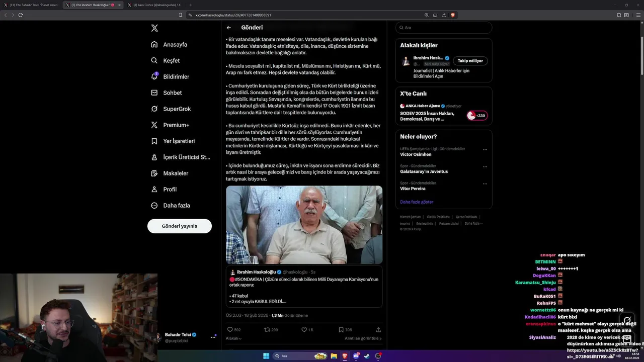Open Çerez Politikası footer link

pyautogui.click(x=466, y=217)
